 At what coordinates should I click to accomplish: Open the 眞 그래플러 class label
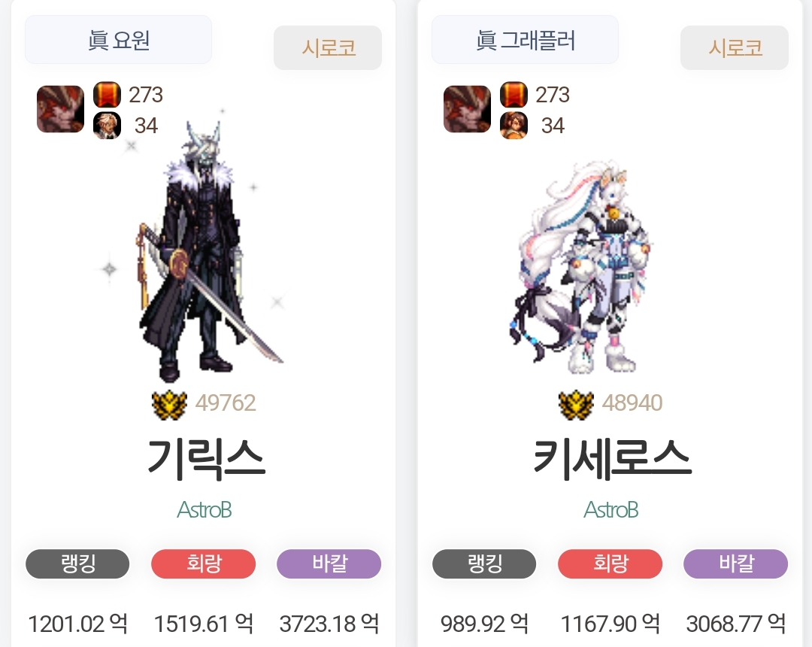525,40
